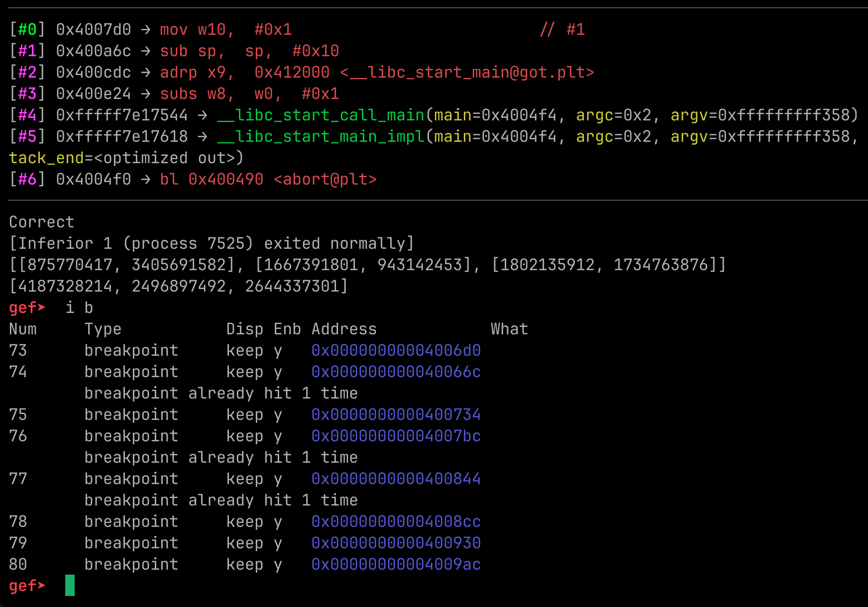The image size is (868, 607).
Task: Click breakpoint number 80 in Num column
Action: (x=18, y=564)
